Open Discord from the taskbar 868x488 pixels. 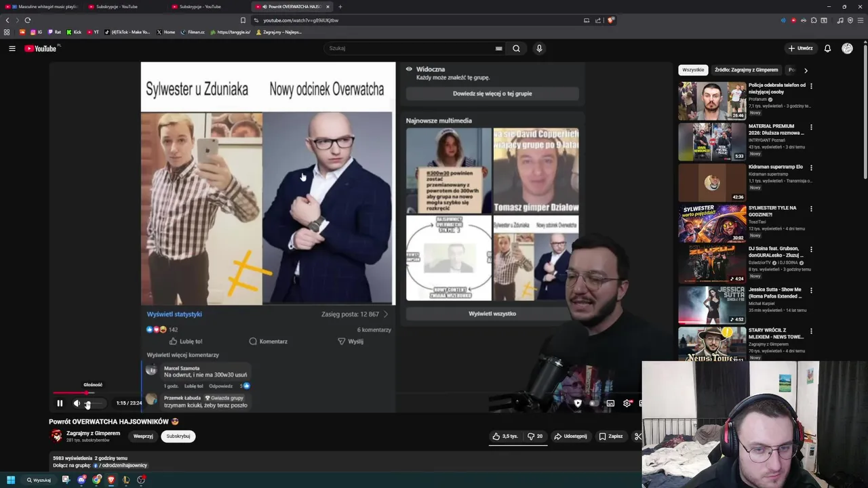pos(81,480)
